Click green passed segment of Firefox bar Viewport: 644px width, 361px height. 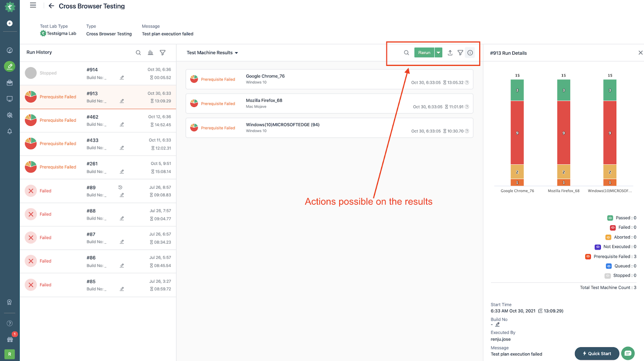point(563,90)
